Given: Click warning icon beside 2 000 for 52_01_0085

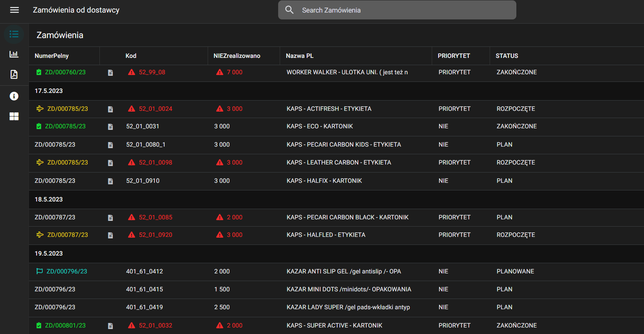Looking at the screenshot, I should 220,217.
